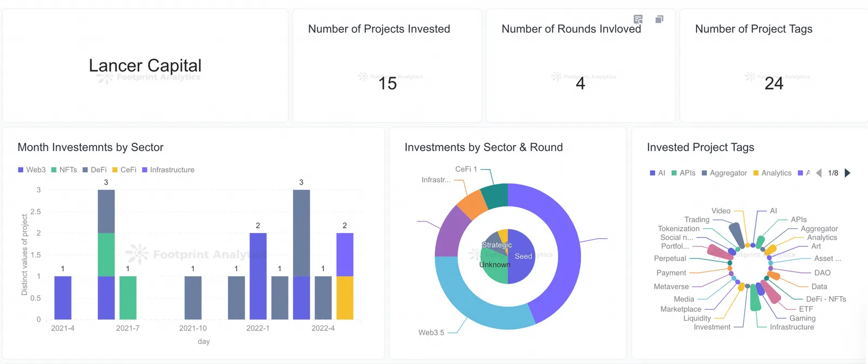Image resolution: width=868 pixels, height=364 pixels.
Task: Toggle the CeFi legend series in bar chart
Action: click(124, 170)
